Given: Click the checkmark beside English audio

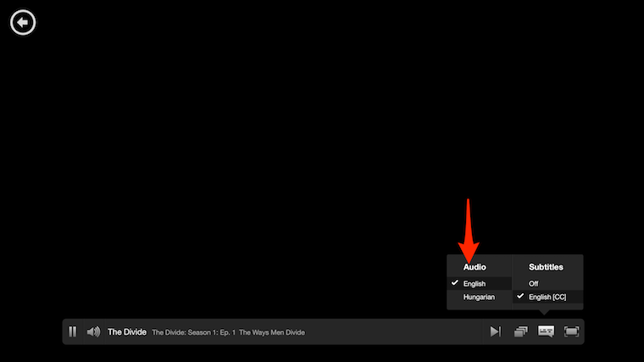Looking at the screenshot, I should (x=455, y=282).
